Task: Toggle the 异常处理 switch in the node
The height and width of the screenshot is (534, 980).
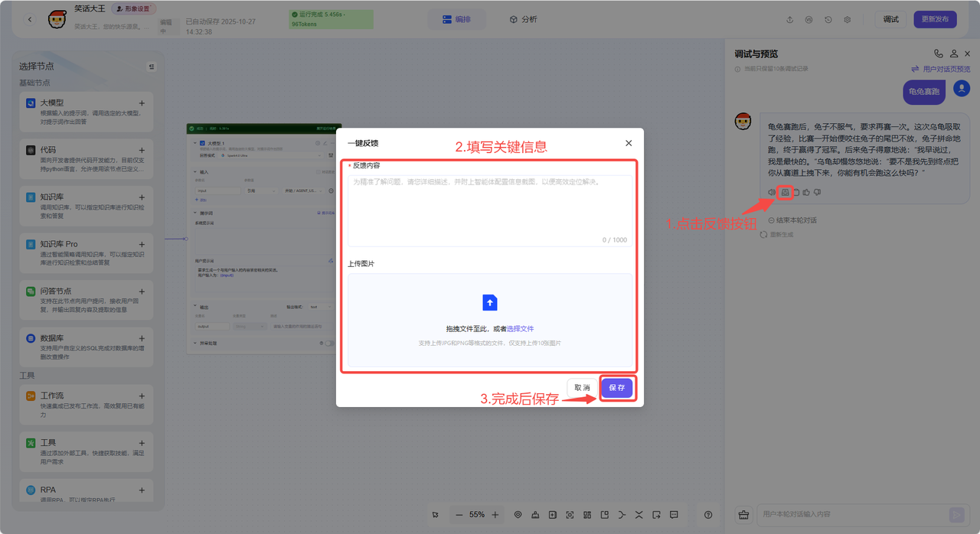Action: 328,344
